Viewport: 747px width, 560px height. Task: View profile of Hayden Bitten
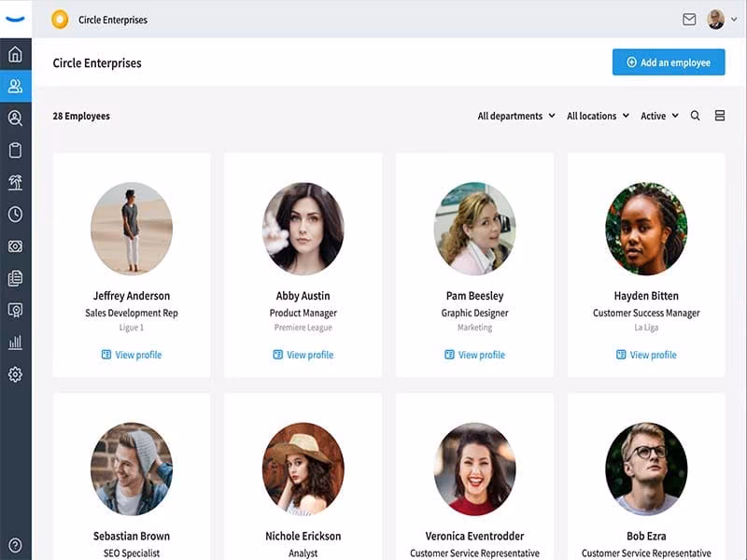click(x=646, y=355)
